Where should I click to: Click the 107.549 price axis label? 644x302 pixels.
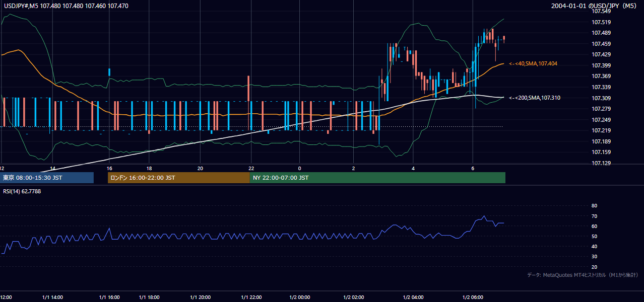(602, 11)
